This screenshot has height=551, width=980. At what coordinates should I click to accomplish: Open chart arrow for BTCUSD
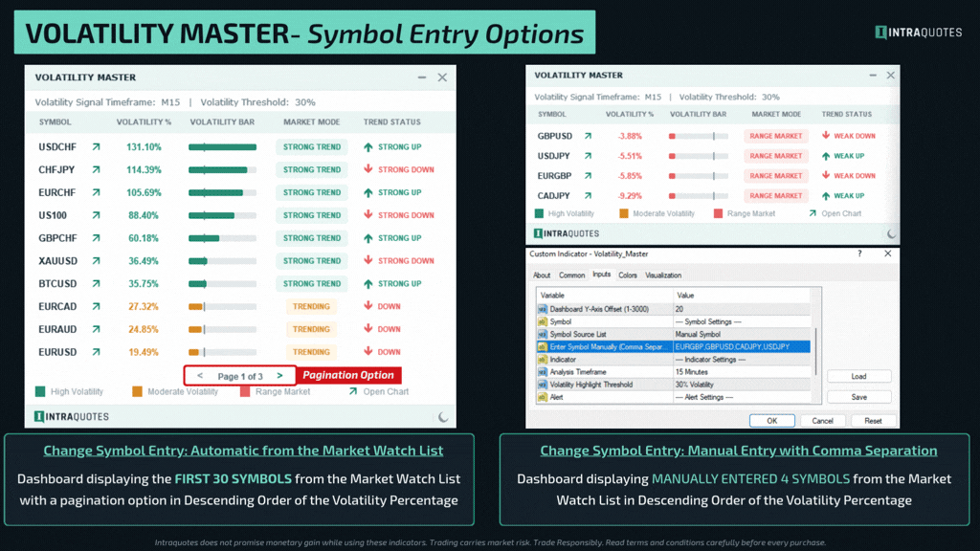pos(96,283)
